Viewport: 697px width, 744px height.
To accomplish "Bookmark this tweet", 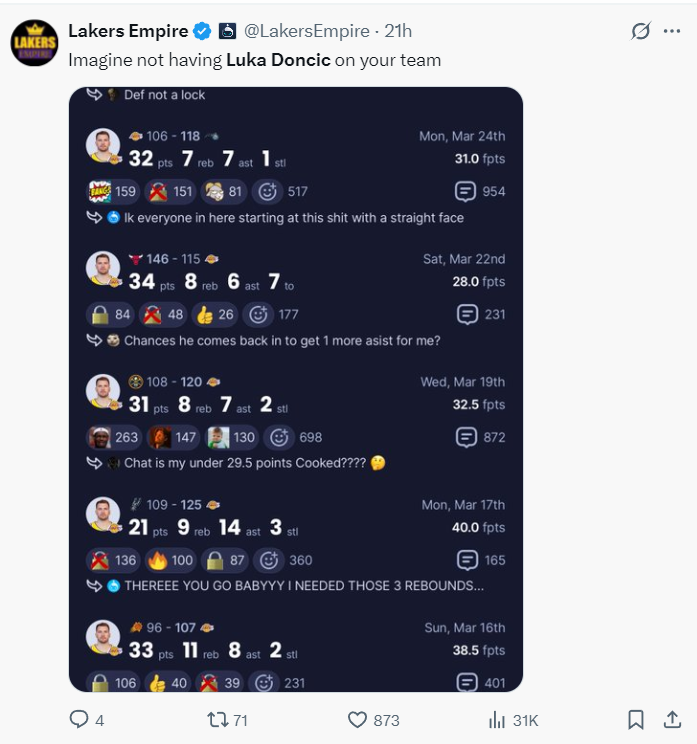I will (635, 719).
